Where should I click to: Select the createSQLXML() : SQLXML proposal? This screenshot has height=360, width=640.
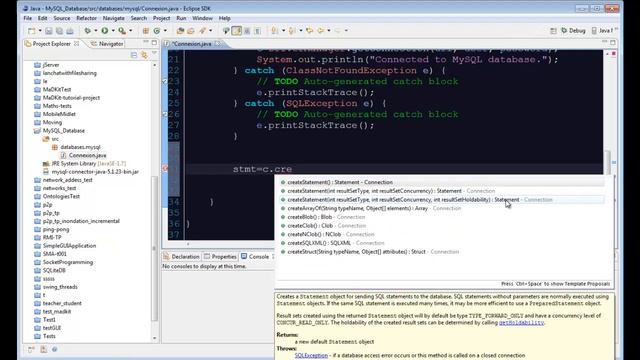[x=442, y=243]
